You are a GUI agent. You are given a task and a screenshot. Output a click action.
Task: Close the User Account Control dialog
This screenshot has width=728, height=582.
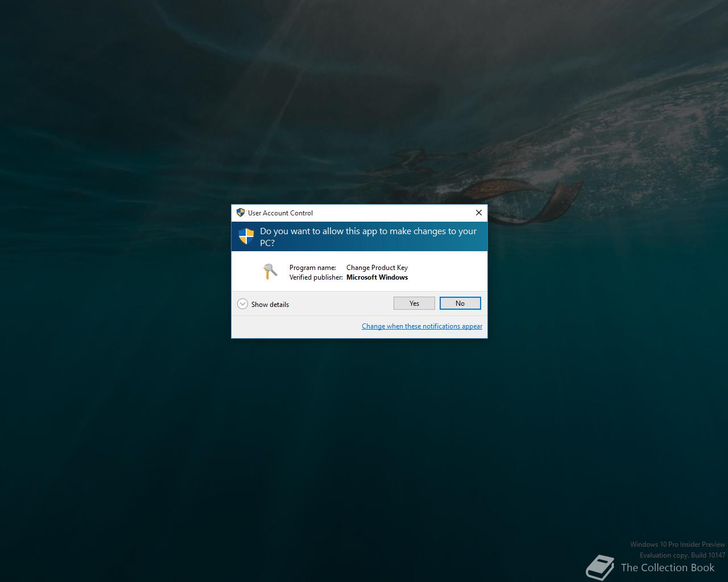pyautogui.click(x=479, y=213)
